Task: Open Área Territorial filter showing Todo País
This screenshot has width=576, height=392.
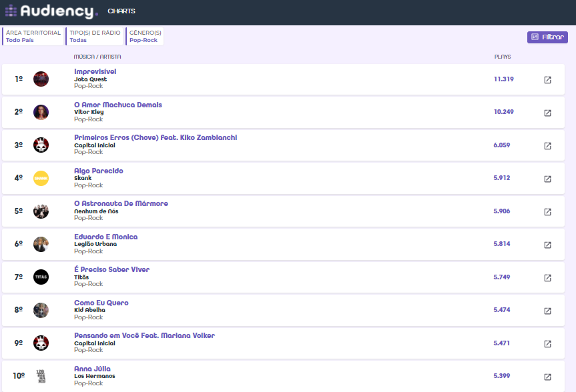Action: [33, 37]
